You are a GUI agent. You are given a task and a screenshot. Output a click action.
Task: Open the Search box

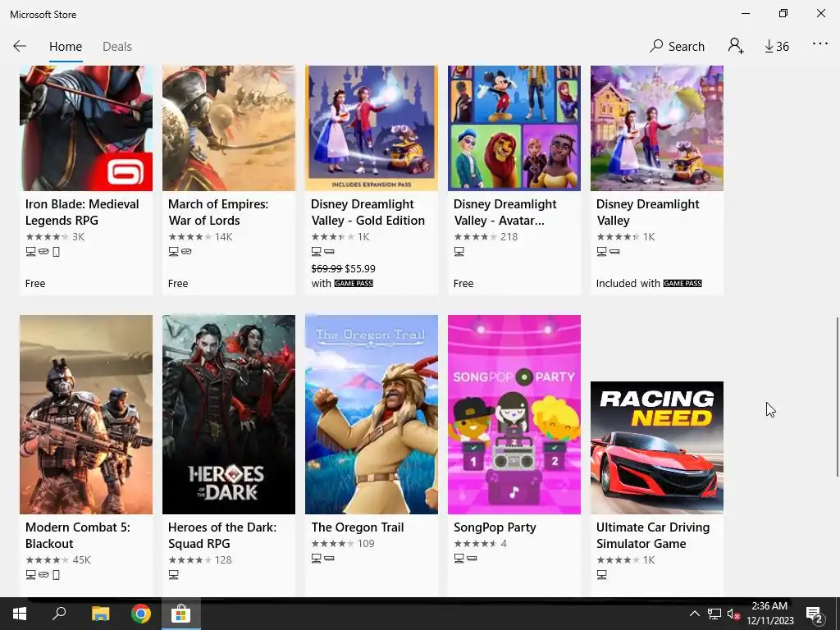677,47
